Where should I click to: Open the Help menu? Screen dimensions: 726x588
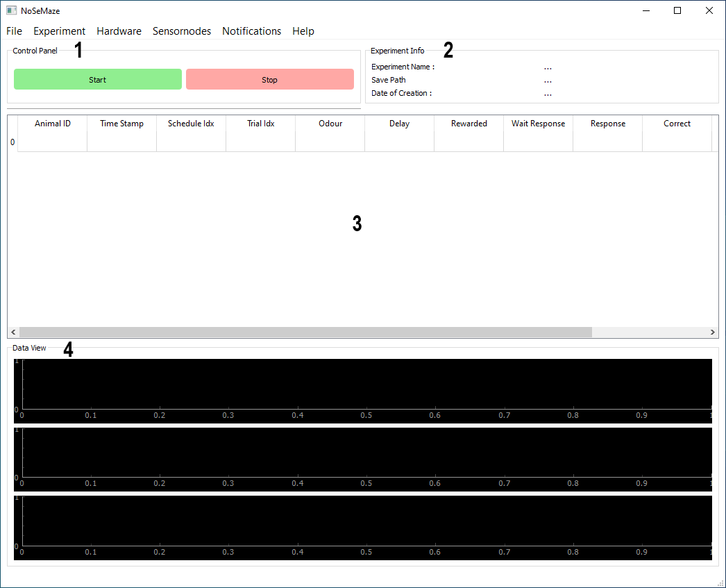(303, 31)
